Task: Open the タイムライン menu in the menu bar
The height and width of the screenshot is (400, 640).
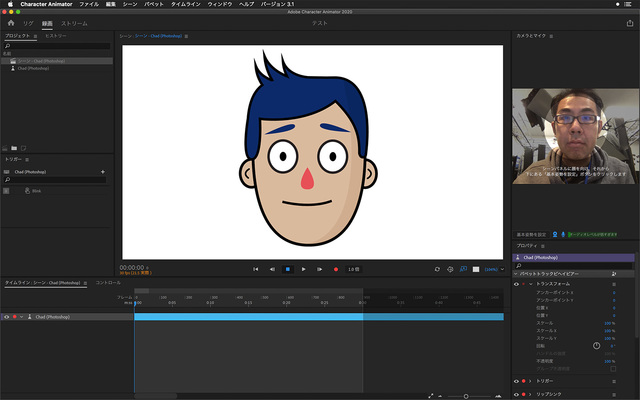Action: pos(183,5)
